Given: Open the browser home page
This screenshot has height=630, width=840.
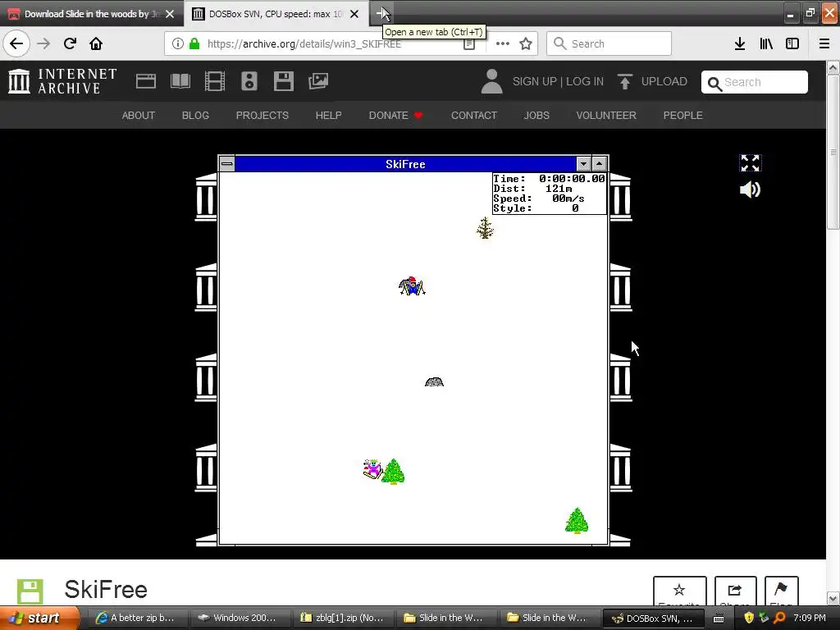Looking at the screenshot, I should (96, 43).
